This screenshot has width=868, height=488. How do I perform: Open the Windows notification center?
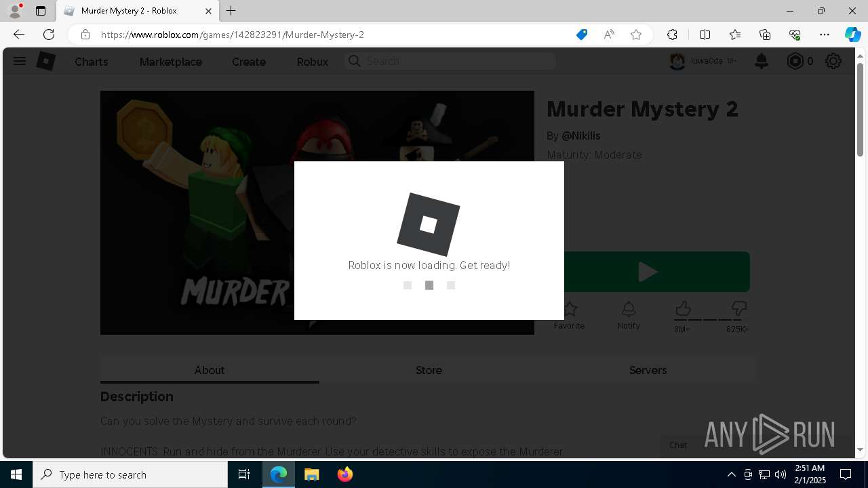coord(846,474)
